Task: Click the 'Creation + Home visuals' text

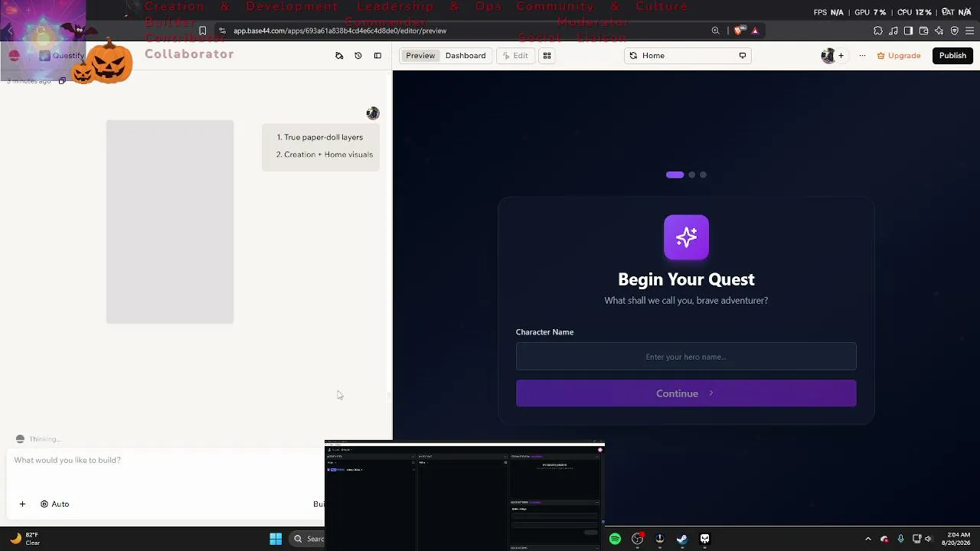Action: pyautogui.click(x=328, y=155)
